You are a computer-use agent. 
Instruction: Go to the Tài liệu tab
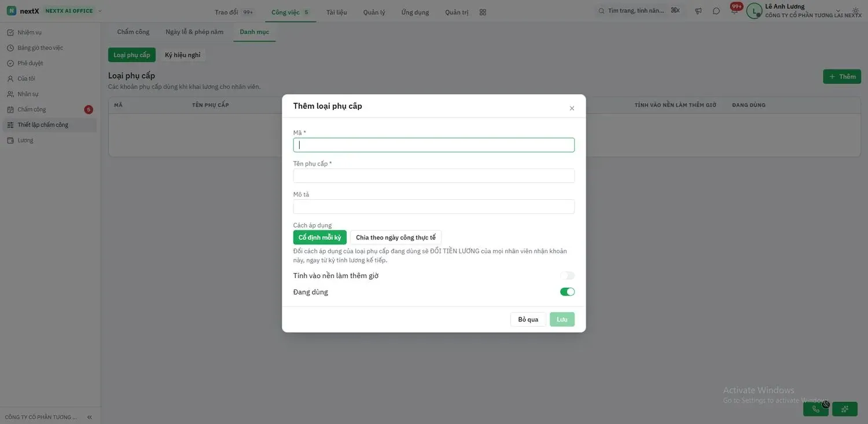[337, 12]
